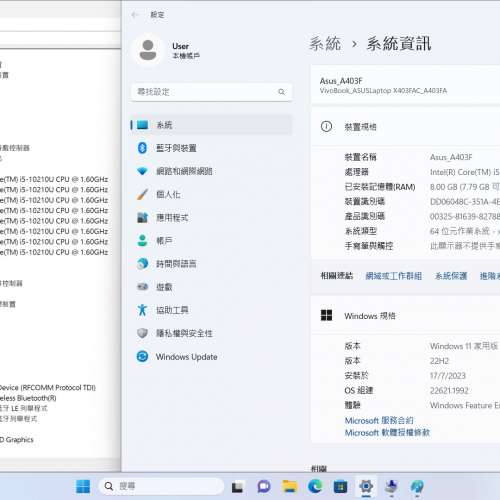500x500 pixels.
Task: Open 協助工具 accessibility settings
Action: [x=211, y=310]
